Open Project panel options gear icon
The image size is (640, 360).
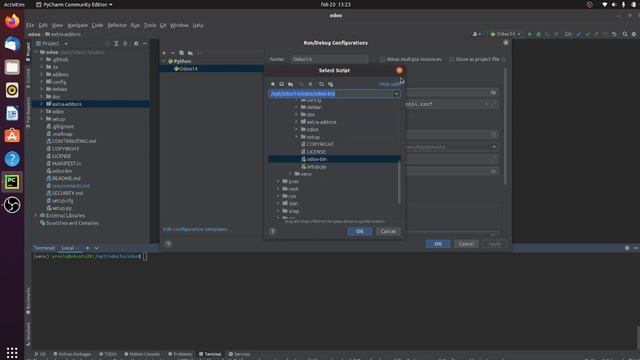[x=136, y=44]
